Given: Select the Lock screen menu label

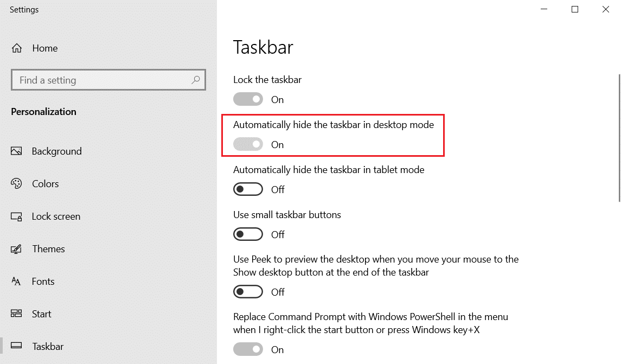Looking at the screenshot, I should 56,216.
